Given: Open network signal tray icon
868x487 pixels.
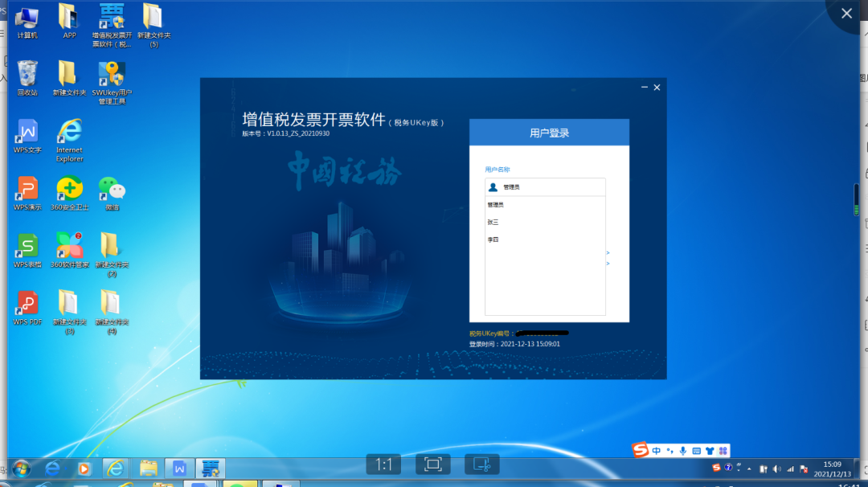Looking at the screenshot, I should 791,469.
